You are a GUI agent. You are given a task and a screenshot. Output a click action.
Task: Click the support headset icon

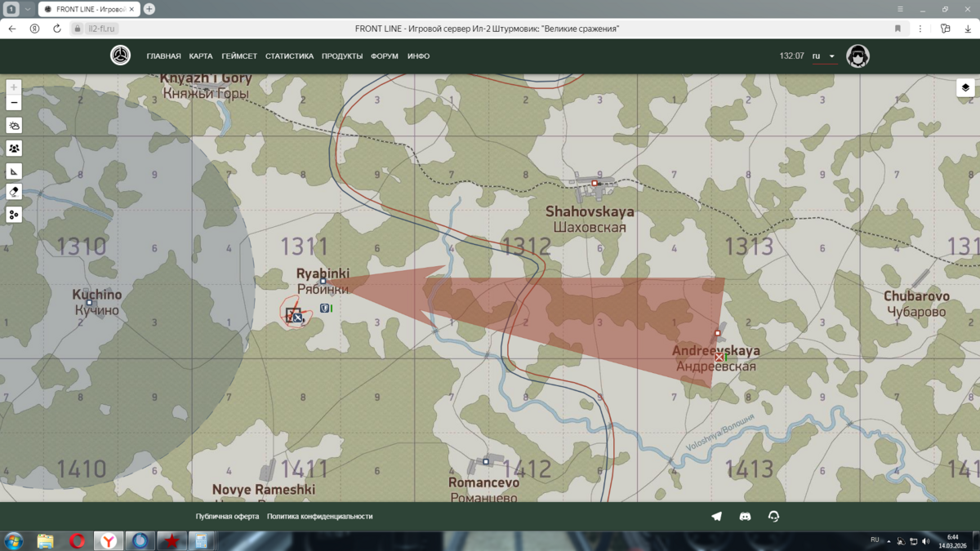773,516
